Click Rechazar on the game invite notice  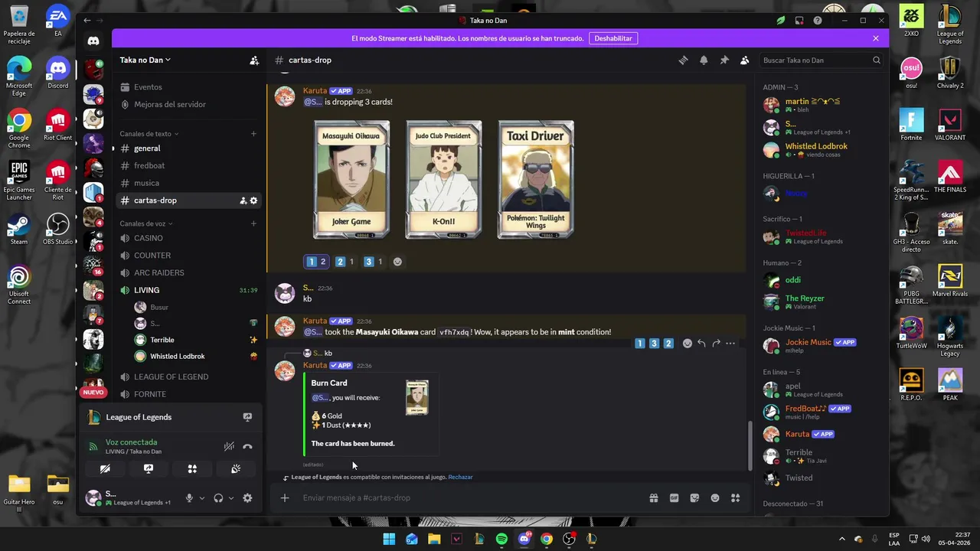460,477
